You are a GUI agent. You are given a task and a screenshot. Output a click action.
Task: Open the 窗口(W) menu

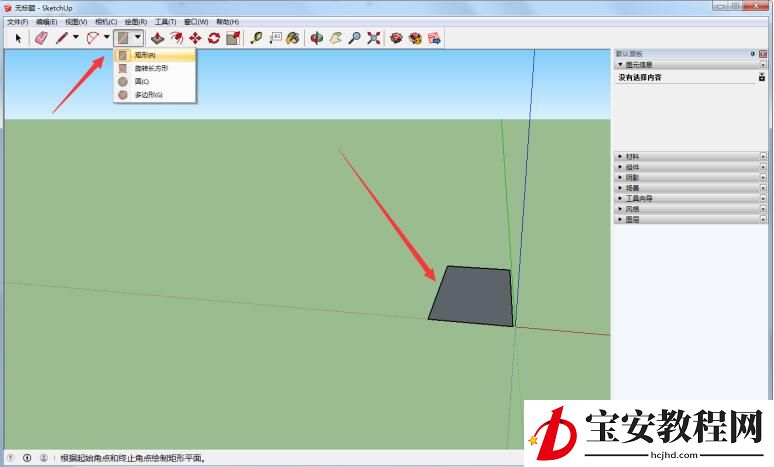(x=196, y=22)
